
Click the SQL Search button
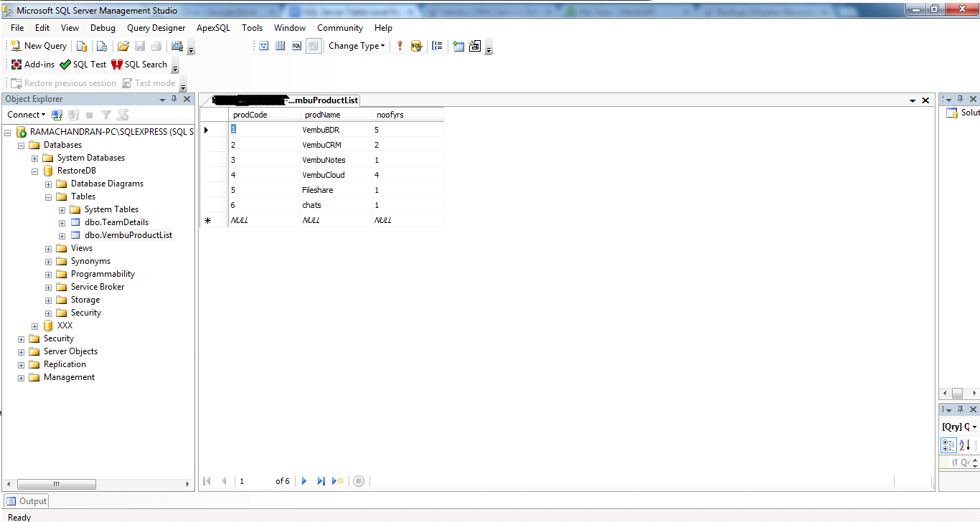(139, 65)
